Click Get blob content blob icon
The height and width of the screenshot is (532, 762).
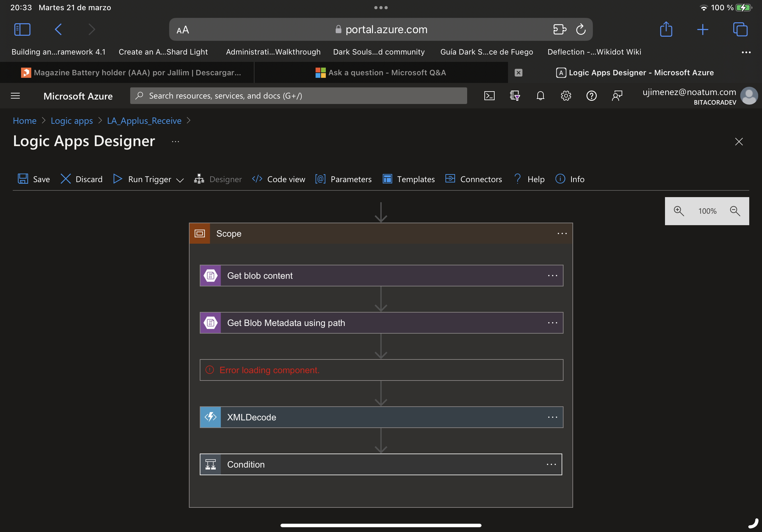pos(210,276)
